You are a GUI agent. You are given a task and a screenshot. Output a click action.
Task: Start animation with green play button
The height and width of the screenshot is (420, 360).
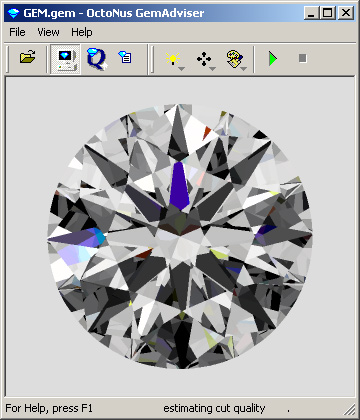coord(273,59)
